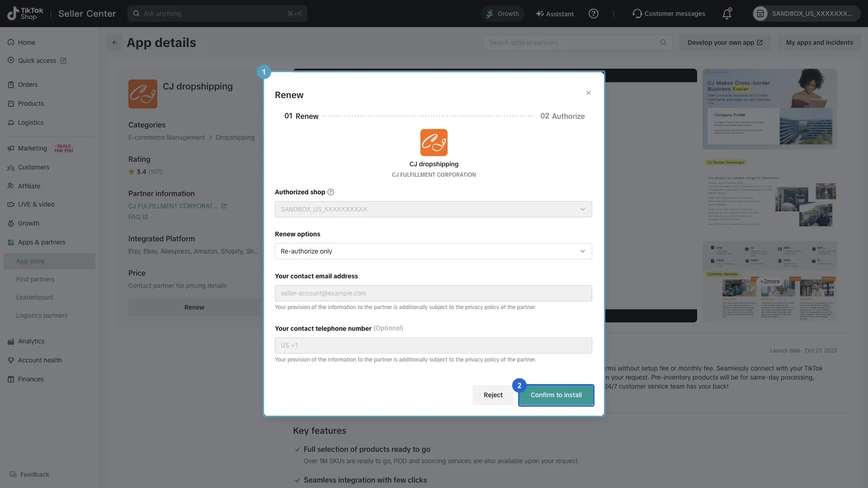The image size is (868, 488).
Task: Open CJ FULFILLMENT CORPORAT… partner link
Action: pos(177,206)
